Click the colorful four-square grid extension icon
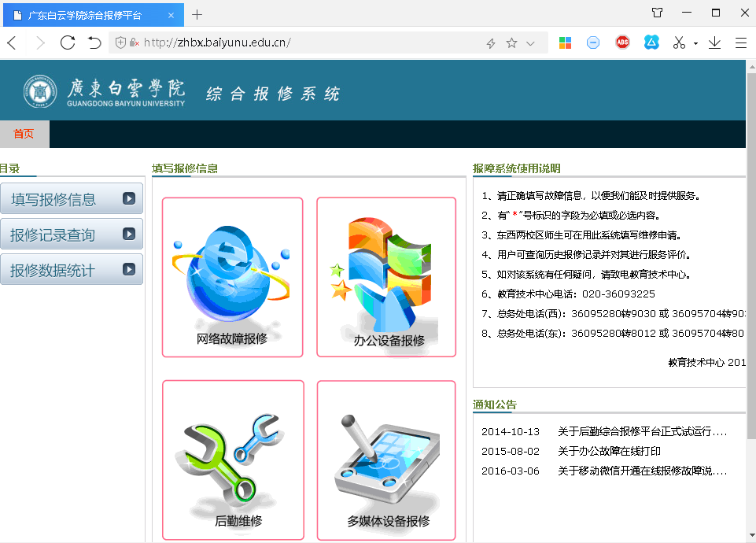Screen dimensions: 756x543 [x=565, y=42]
